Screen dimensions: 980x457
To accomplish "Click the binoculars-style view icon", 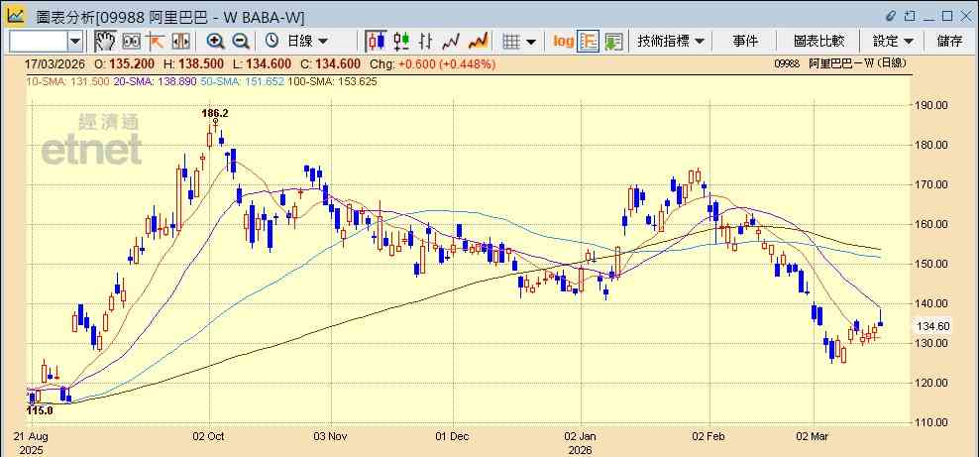I will tap(132, 42).
